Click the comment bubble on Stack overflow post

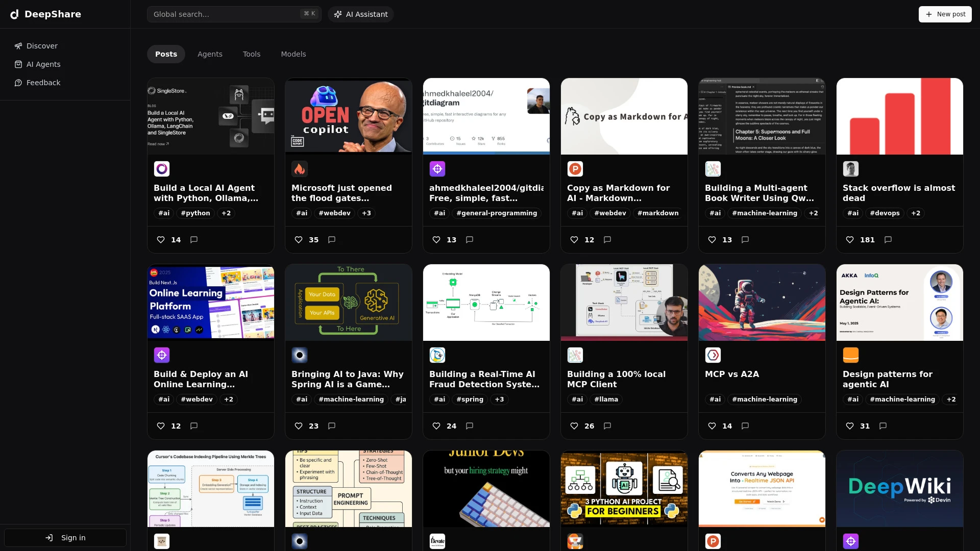[x=888, y=240]
